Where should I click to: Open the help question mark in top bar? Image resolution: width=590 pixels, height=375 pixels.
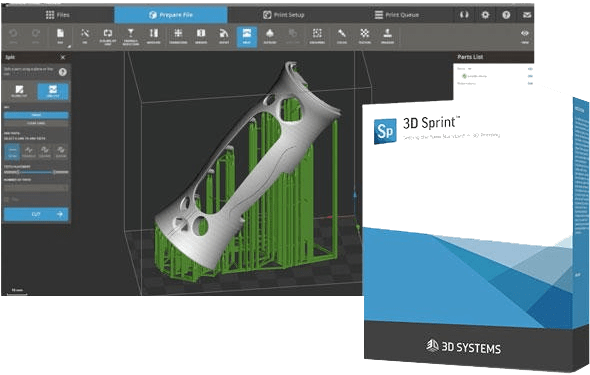pyautogui.click(x=506, y=15)
